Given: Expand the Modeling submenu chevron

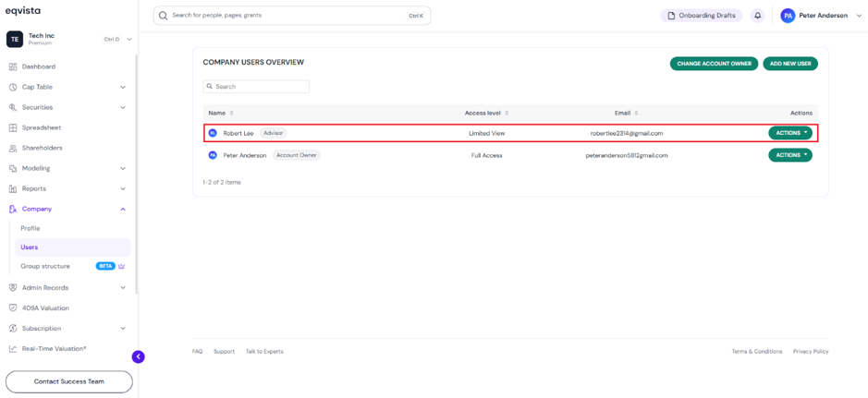Looking at the screenshot, I should pos(123,168).
